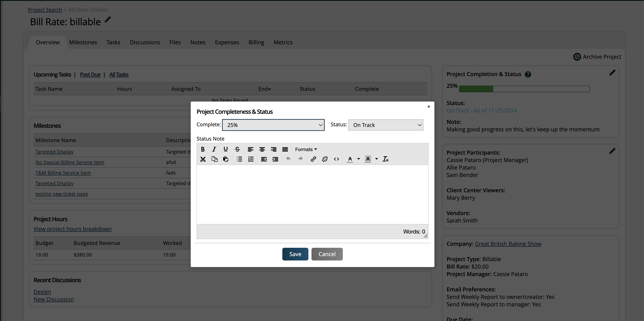Viewport: 644px width, 321px height.
Task: Click the clear formatting icon
Action: 386,159
